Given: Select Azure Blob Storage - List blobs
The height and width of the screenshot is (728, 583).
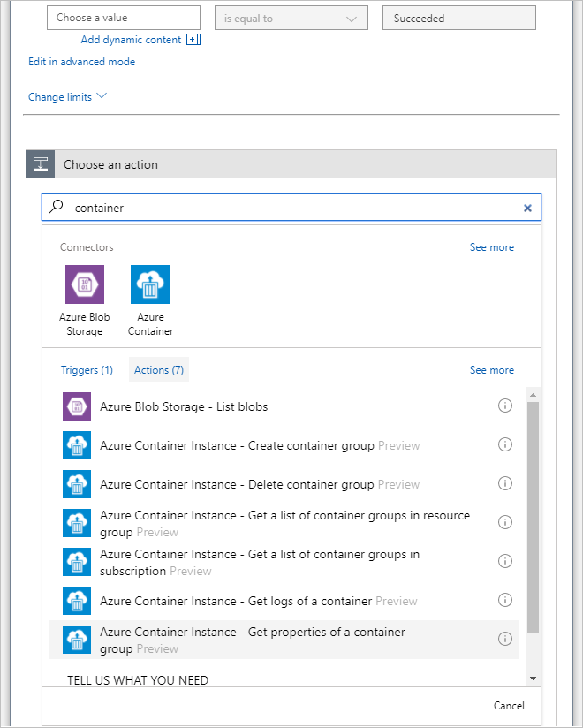Looking at the screenshot, I should [284, 406].
